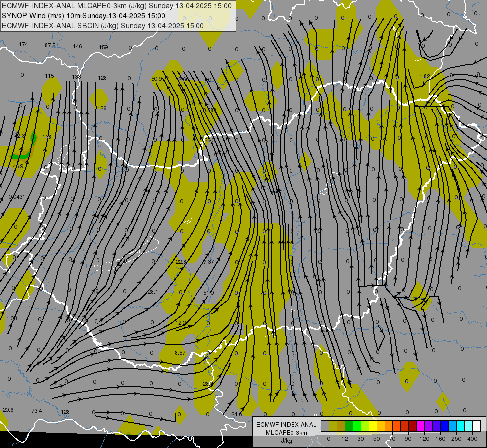Click the map value 115
Screen dimensions: 487x448
click(49, 76)
